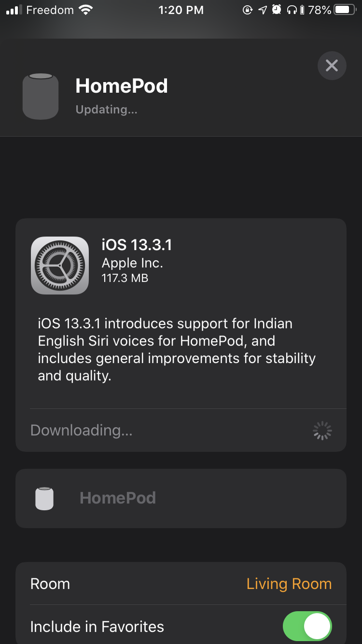The image size is (362, 644).
Task: Tap the update description text
Action: click(x=177, y=350)
